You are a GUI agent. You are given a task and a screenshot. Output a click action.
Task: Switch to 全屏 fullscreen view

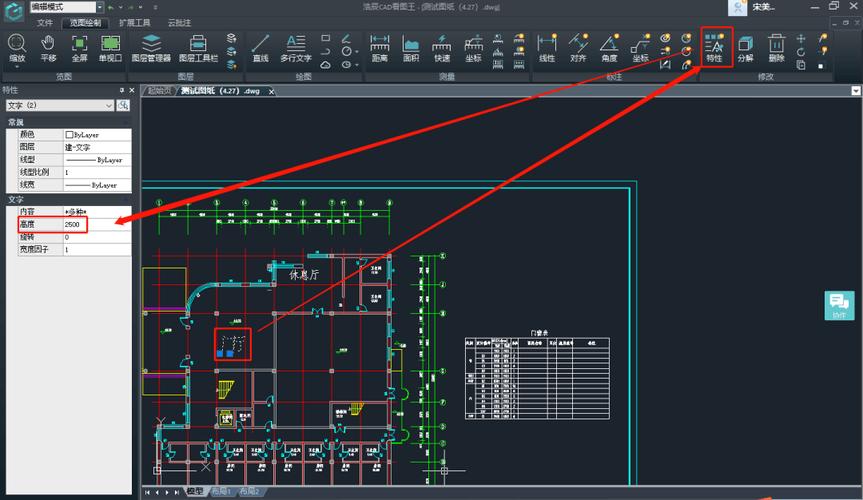(79, 48)
